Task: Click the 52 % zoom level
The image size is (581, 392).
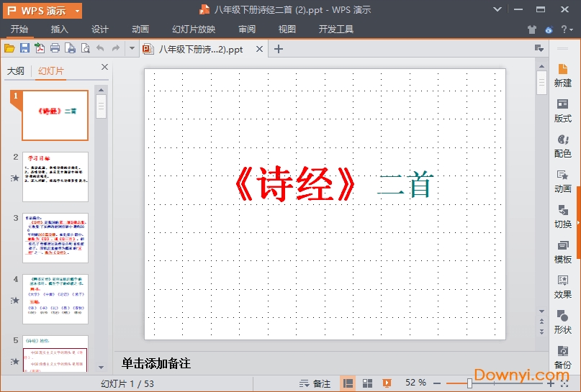Action: click(x=415, y=383)
